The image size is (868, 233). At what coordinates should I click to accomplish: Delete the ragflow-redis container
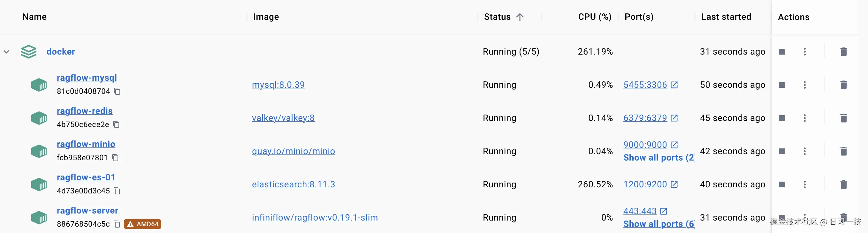point(843,118)
